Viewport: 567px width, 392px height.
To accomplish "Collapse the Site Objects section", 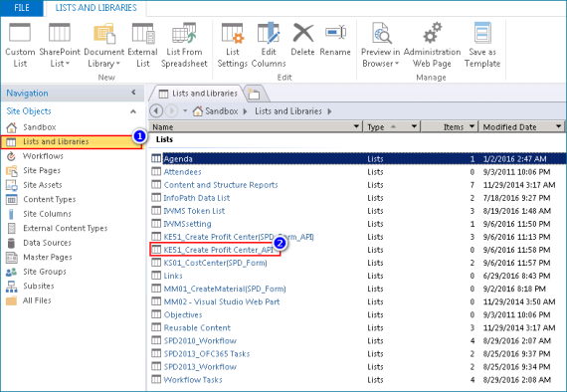I will click(133, 111).
